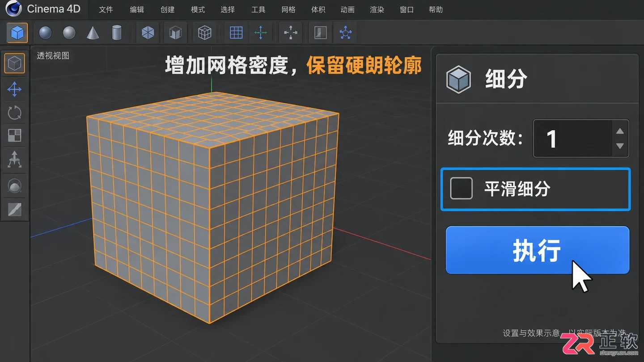Add a Cylinder primitive from toolbar
Image resolution: width=644 pixels, height=362 pixels.
click(x=117, y=33)
